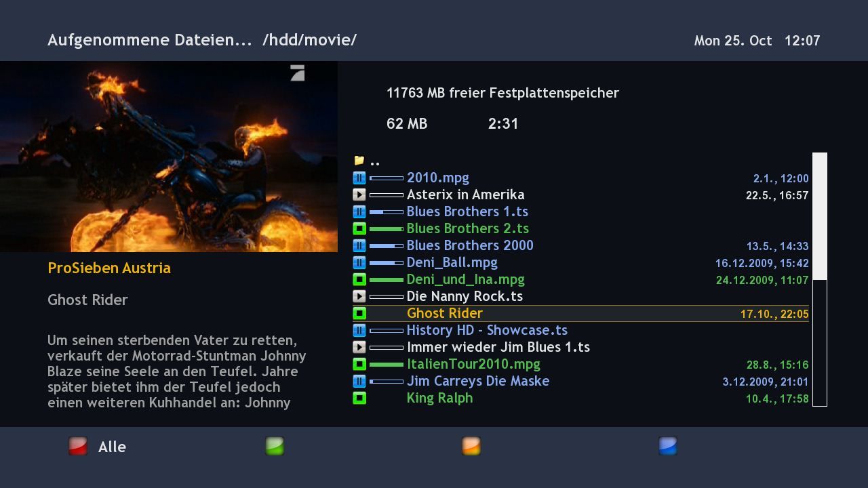The image size is (868, 488).
Task: Click the green color key button
Action: pos(275,446)
